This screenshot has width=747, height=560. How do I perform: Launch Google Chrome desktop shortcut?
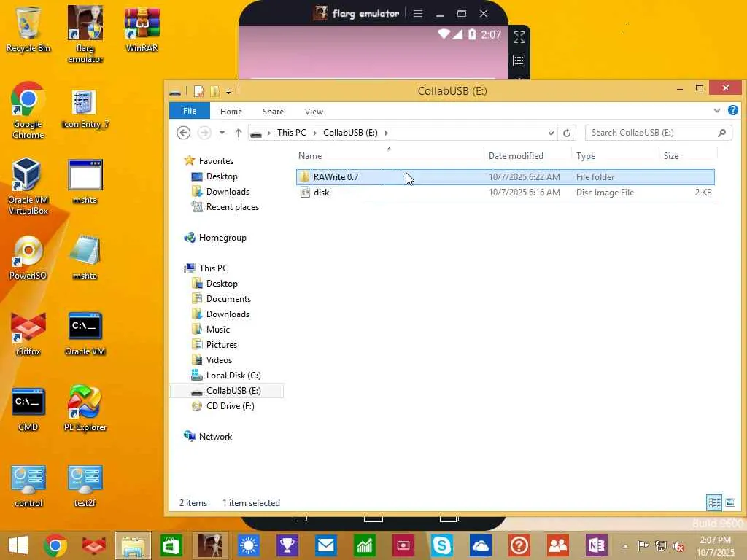pos(28,111)
